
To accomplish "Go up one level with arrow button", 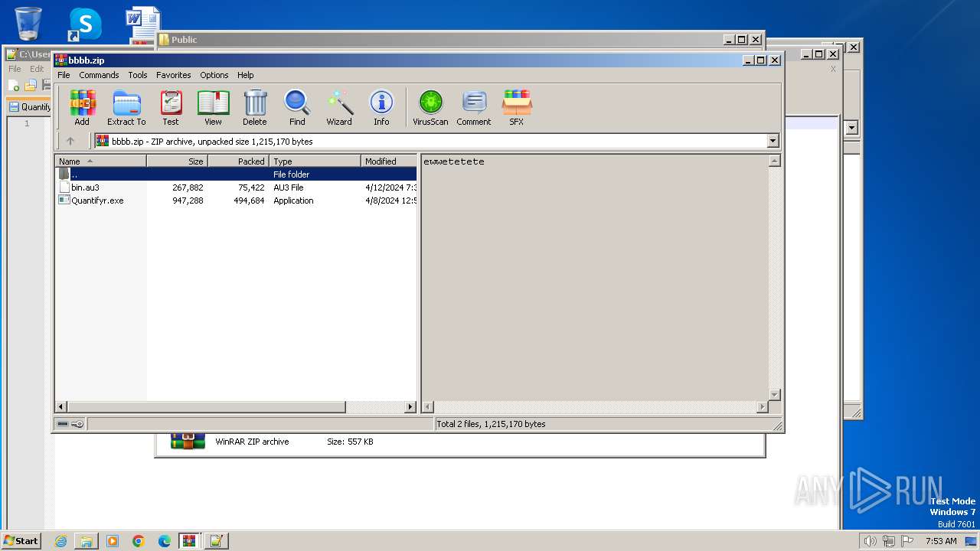I will tap(70, 141).
